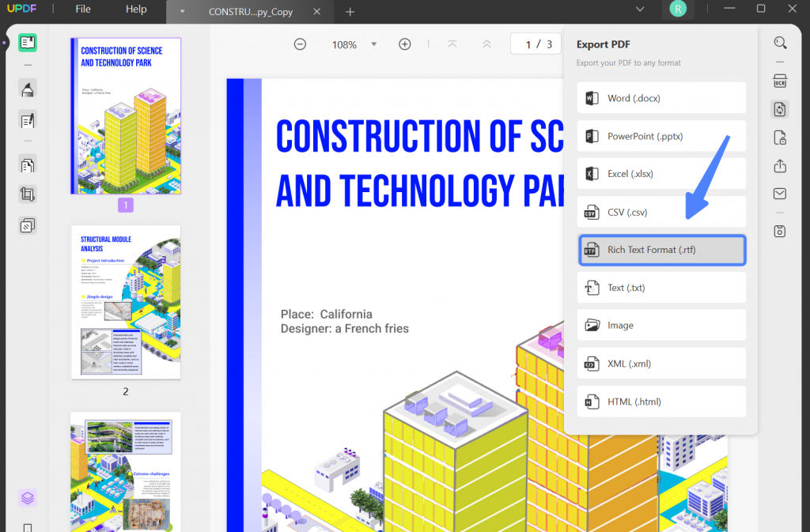Open the File menu

click(x=82, y=9)
